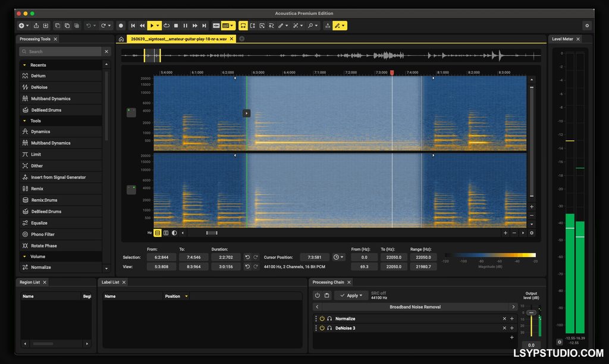Click the undo arrow in the toolbar
This screenshot has height=364, width=609.
point(89,26)
